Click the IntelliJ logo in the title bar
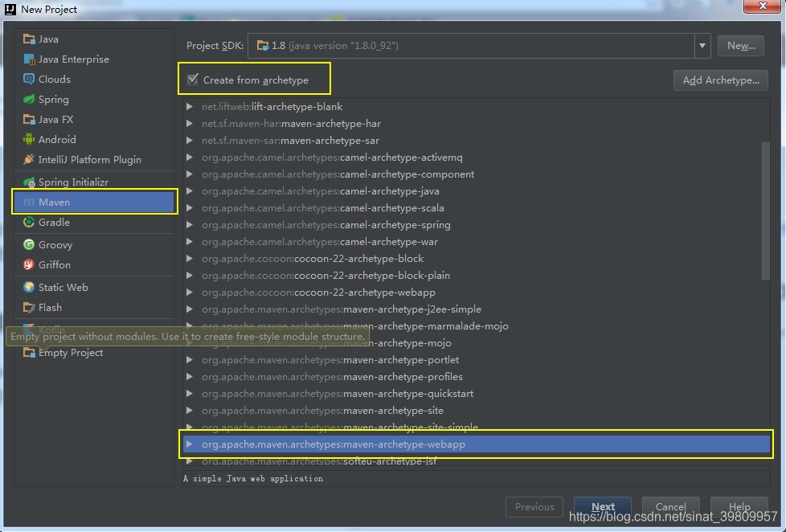 (10, 9)
